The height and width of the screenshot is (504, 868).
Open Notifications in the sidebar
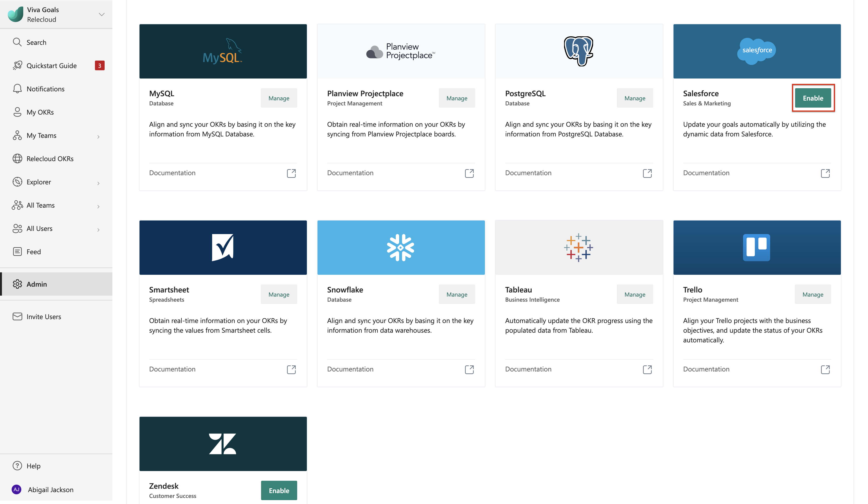56,89
